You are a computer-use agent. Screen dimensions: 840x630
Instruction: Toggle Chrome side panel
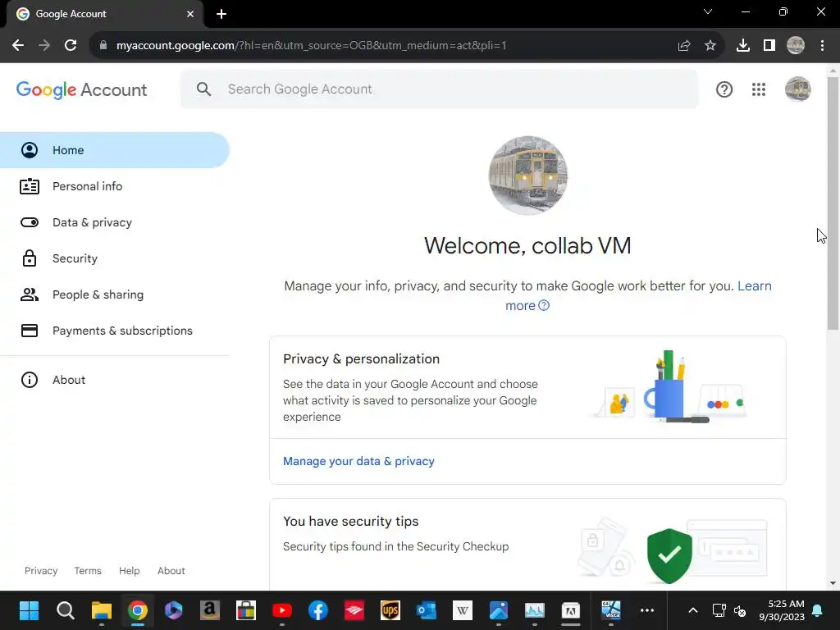pyautogui.click(x=769, y=46)
